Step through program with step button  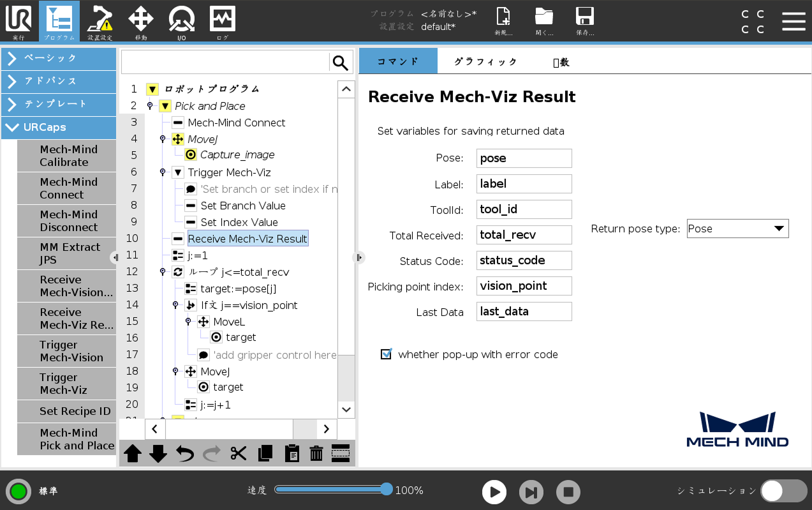click(531, 491)
